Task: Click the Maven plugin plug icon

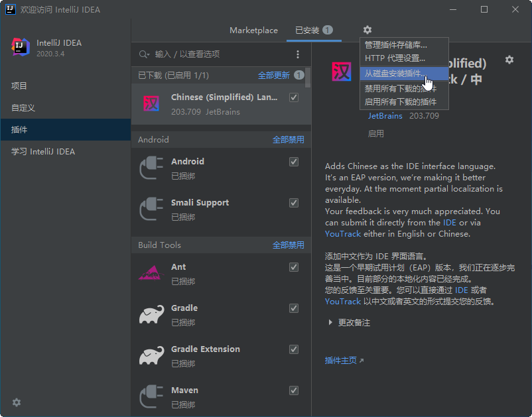Action: click(x=151, y=396)
